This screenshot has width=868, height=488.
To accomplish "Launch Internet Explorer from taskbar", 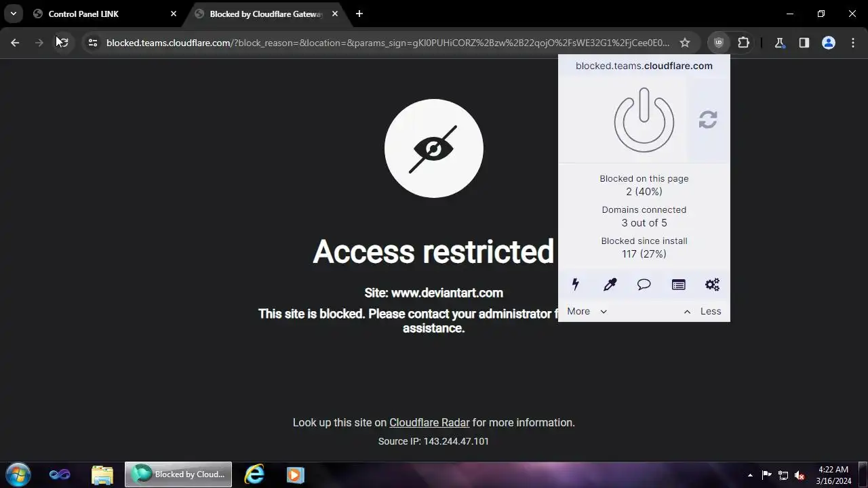I will tap(254, 474).
